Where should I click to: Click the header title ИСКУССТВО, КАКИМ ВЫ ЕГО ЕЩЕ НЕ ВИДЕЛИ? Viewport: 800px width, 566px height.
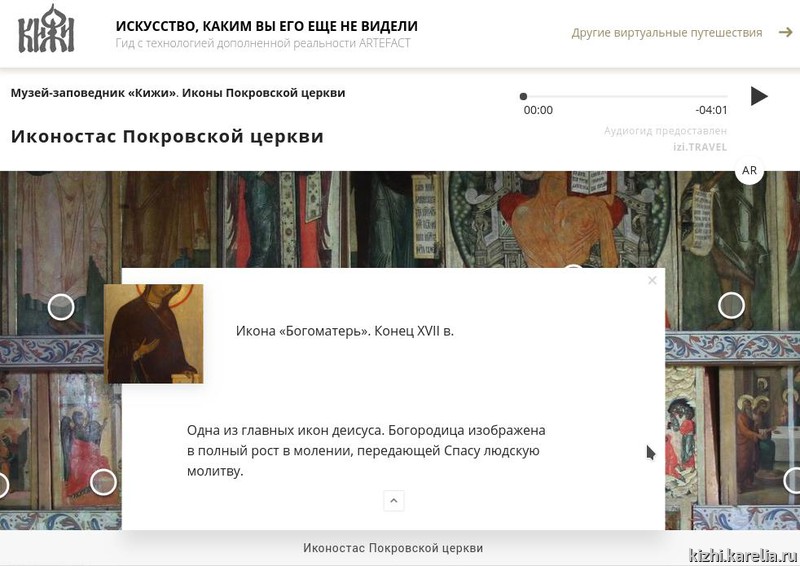point(267,26)
